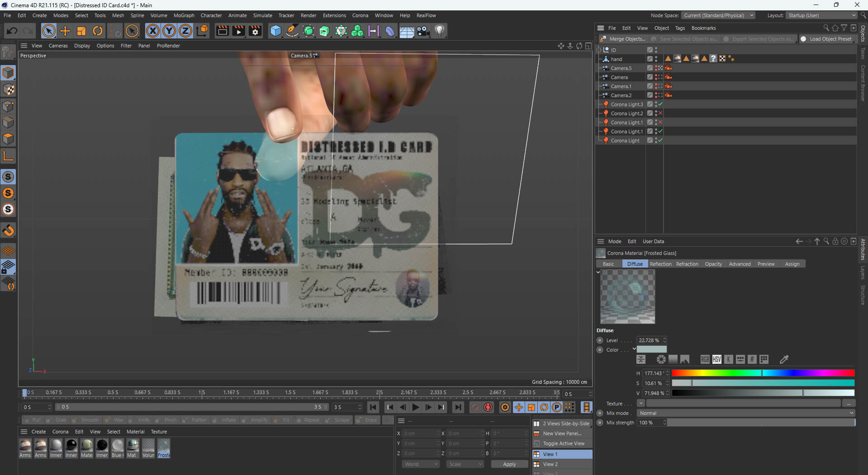Select the Scale tool in top toolbar
This screenshot has height=475, width=868.
(81, 31)
